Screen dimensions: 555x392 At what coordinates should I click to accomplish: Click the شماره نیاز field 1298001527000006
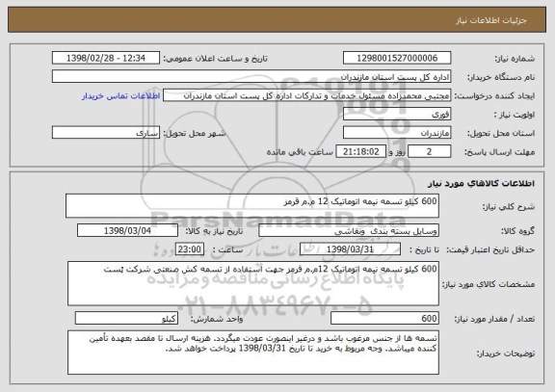[x=397, y=58]
